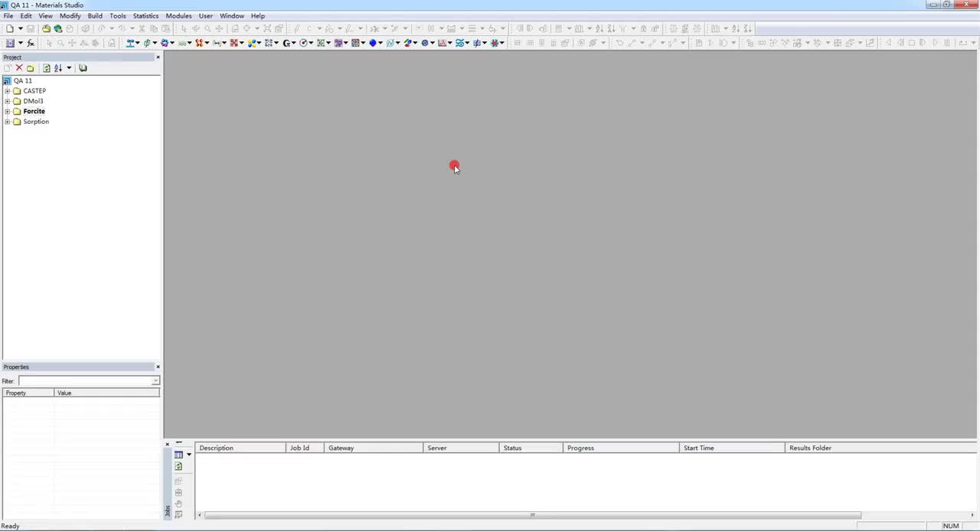Open the Properties Filter combo box
The width and height of the screenshot is (980, 531).
click(x=89, y=381)
